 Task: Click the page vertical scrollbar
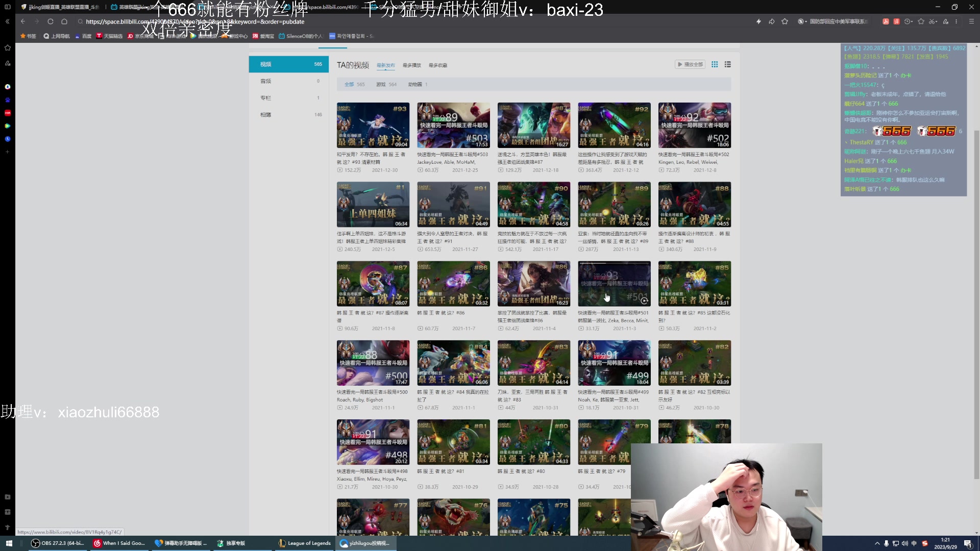pyautogui.click(x=976, y=304)
